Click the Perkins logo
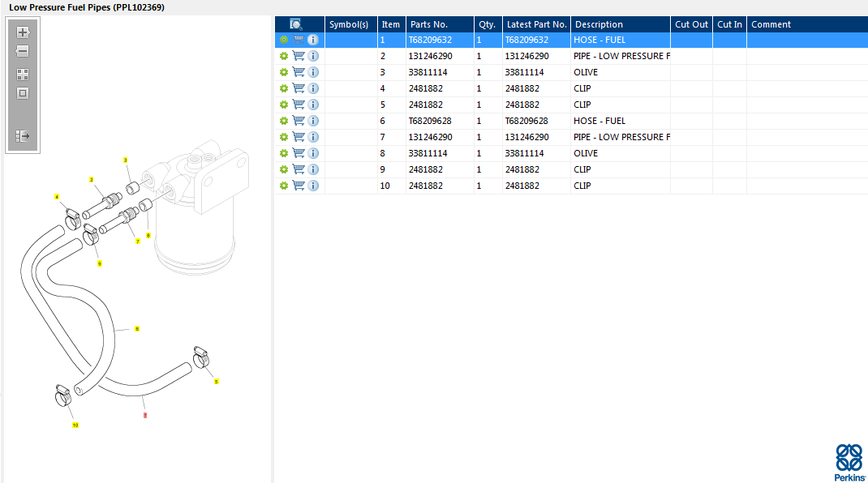 [x=849, y=463]
